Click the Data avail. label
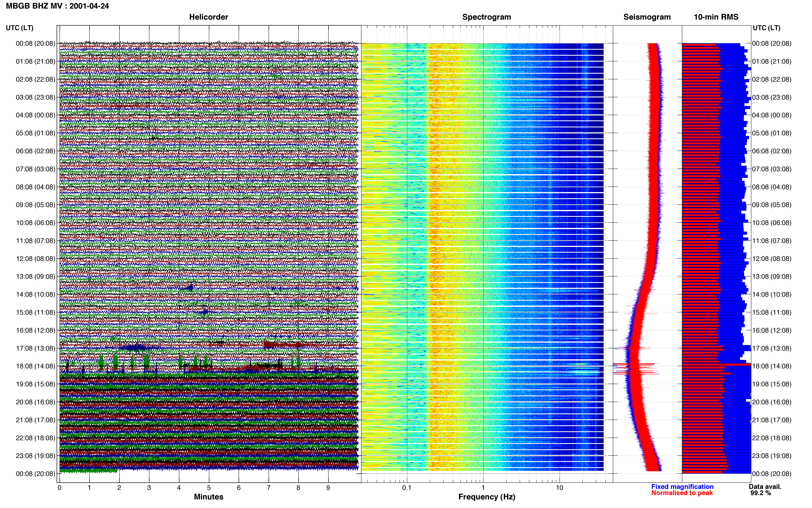Screen dimensions: 812x508 765,486
